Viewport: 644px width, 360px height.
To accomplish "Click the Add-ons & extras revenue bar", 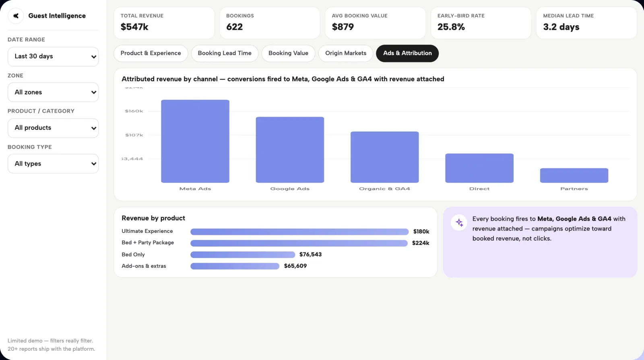I will point(235,266).
